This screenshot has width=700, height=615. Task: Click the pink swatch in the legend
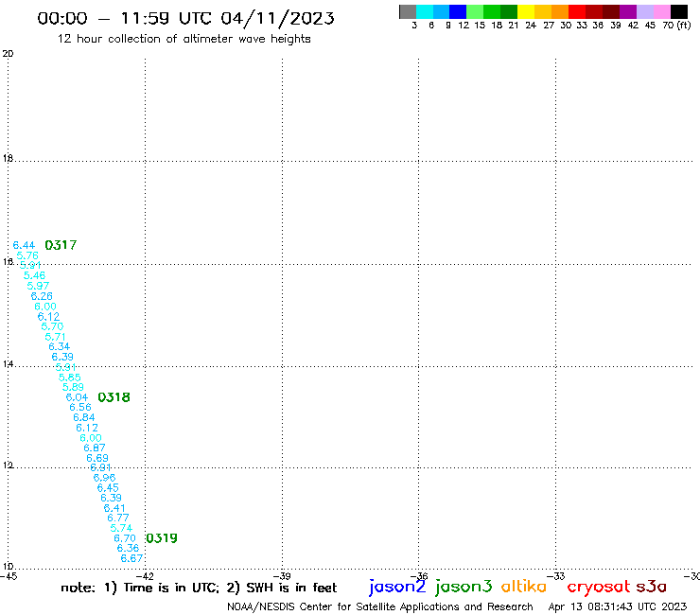tap(662, 11)
